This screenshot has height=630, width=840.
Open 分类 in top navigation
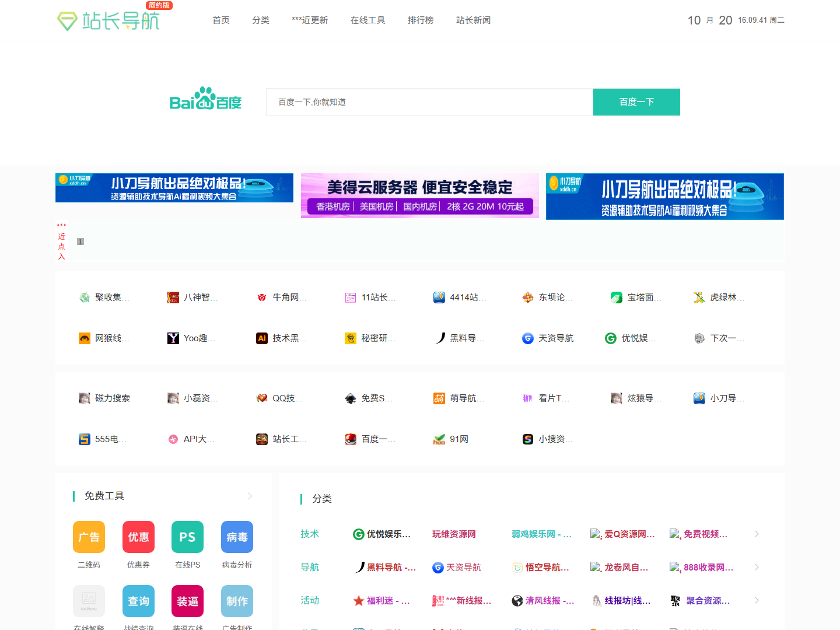coord(261,20)
